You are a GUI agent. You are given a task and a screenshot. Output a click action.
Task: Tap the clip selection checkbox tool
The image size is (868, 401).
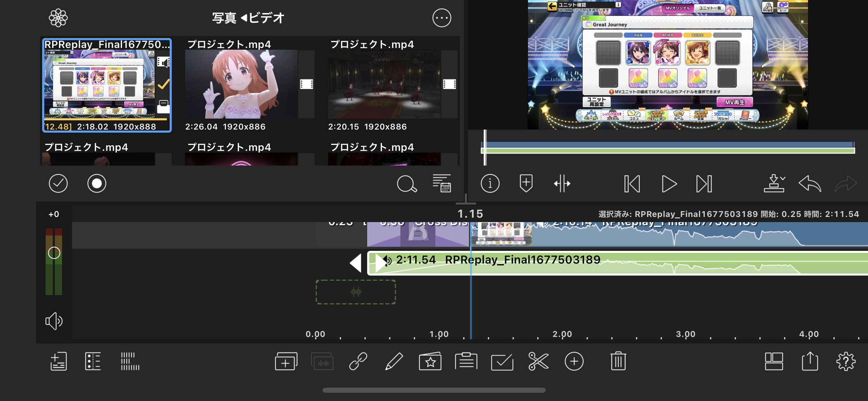pyautogui.click(x=502, y=362)
